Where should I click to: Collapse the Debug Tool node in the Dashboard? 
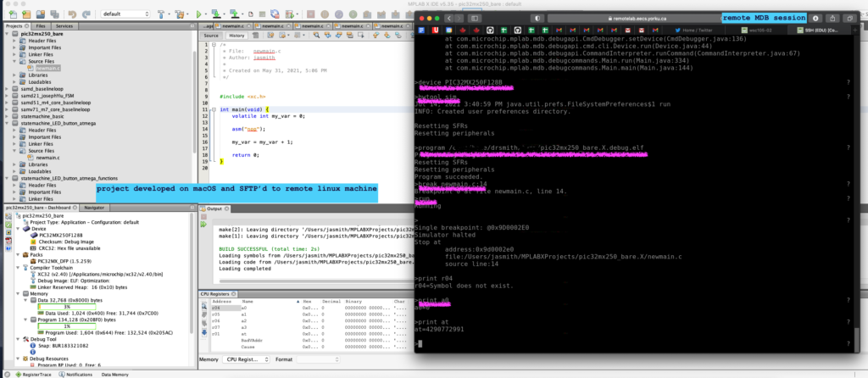tap(18, 339)
